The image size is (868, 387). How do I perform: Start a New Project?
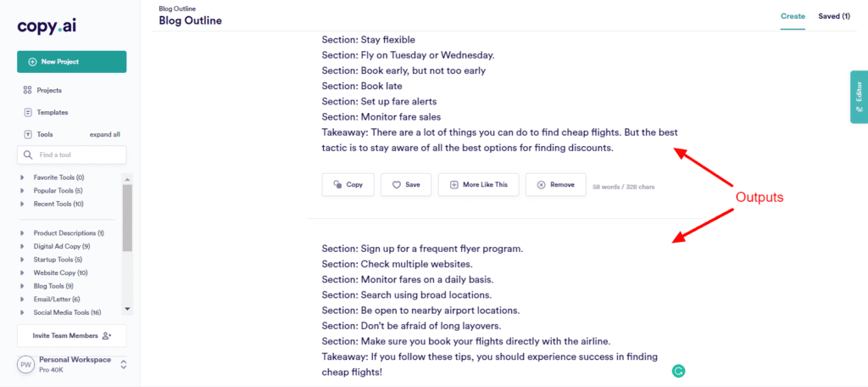[x=71, y=62]
